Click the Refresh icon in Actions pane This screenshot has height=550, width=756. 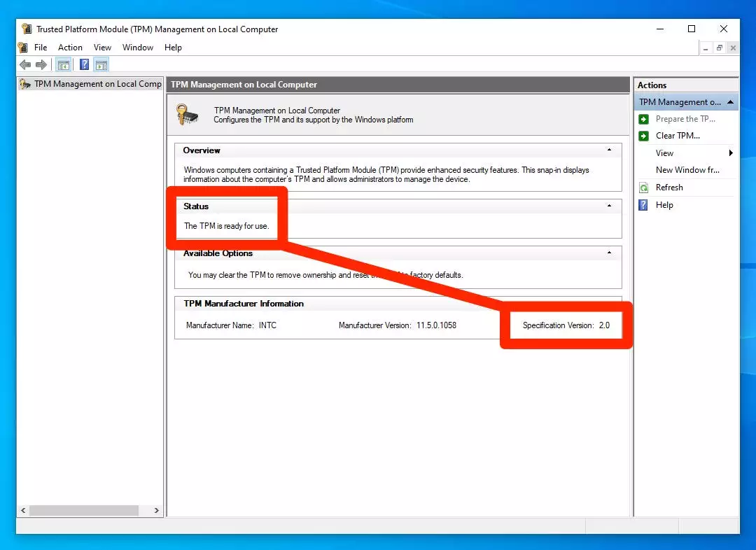644,188
